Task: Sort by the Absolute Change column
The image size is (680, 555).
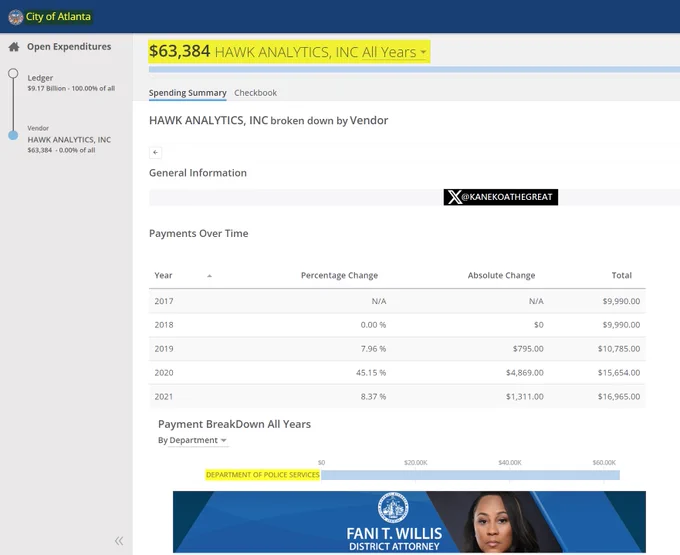Action: 501,275
